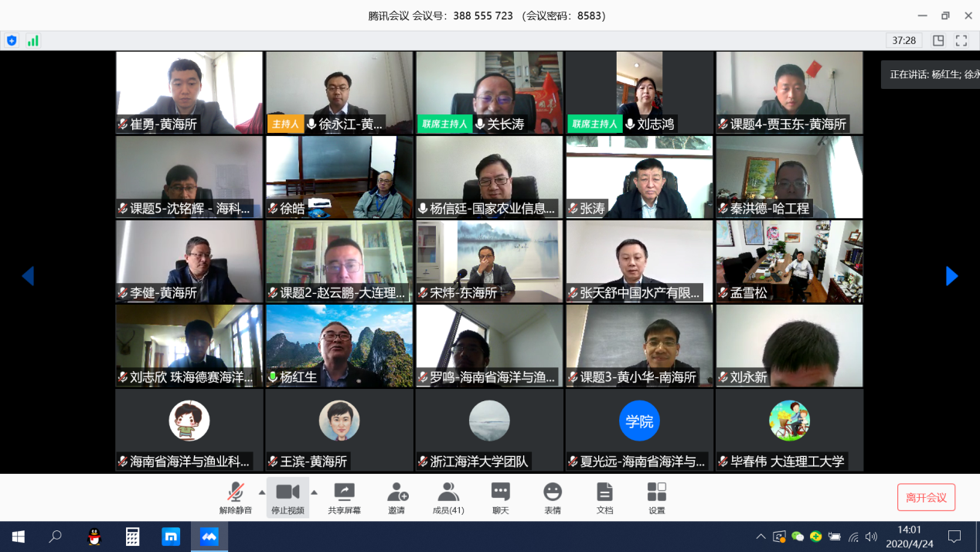Viewport: 980px width, 552px height.
Task: Open Windows taskbar search
Action: click(56, 537)
